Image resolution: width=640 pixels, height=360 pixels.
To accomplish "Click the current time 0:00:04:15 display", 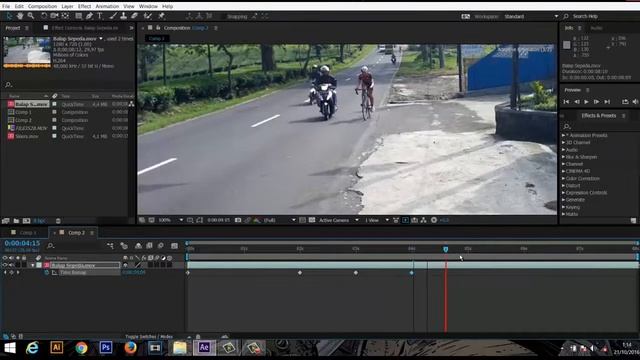I will (22, 243).
